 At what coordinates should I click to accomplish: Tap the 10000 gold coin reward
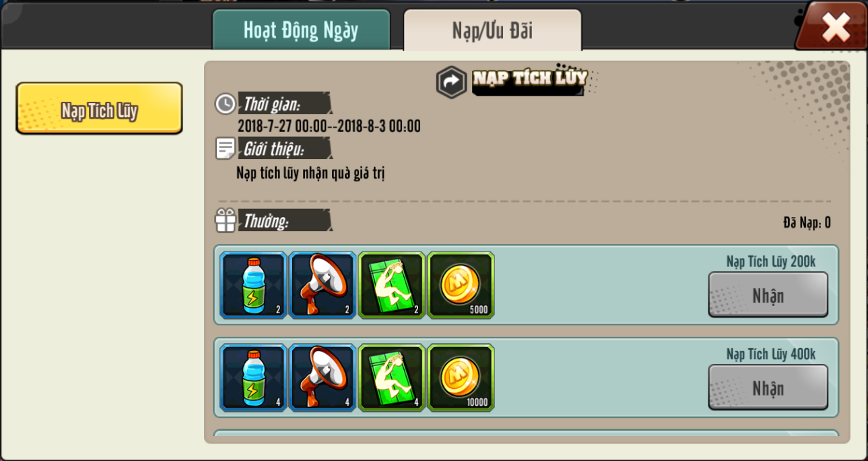click(461, 378)
